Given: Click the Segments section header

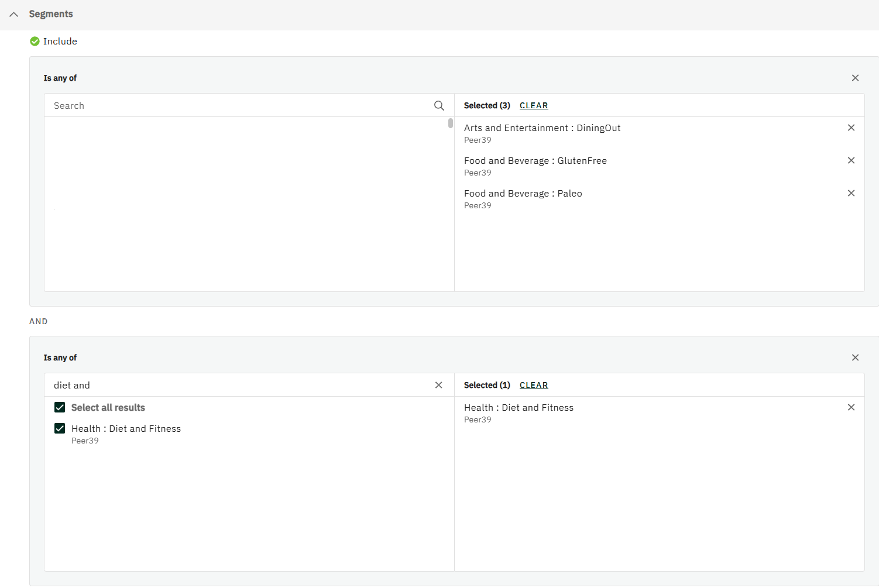Looking at the screenshot, I should coord(51,14).
